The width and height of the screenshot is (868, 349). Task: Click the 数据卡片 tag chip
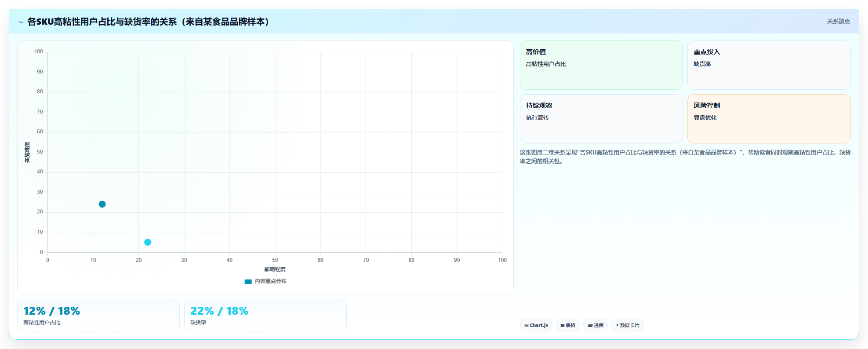tap(628, 325)
